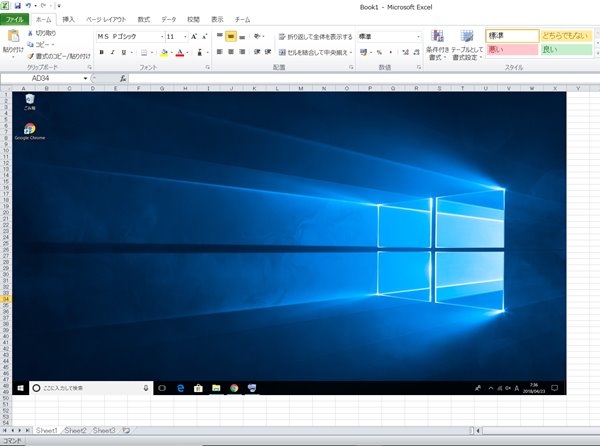Open the fill color dropdown arrow
600x446 pixels.
(x=171, y=52)
